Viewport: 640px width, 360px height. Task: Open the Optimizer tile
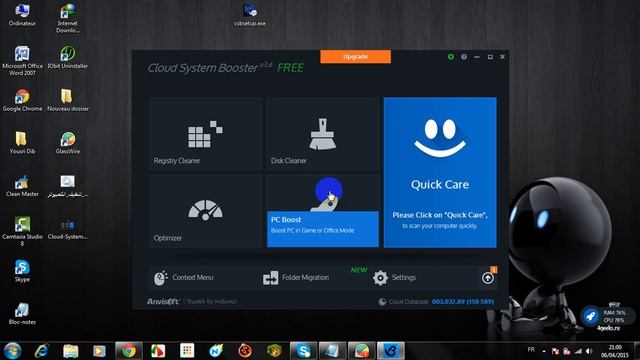[205, 211]
